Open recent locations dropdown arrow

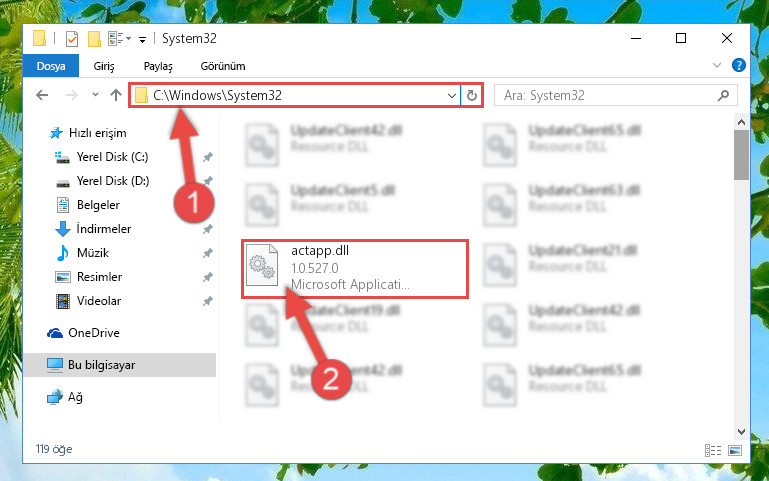click(x=95, y=95)
